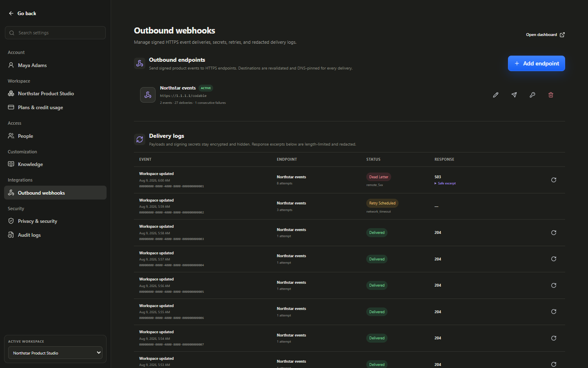The image size is (588, 368).
Task: Retry the Dead Letter delivery via redeliver icon
Action: point(554,180)
